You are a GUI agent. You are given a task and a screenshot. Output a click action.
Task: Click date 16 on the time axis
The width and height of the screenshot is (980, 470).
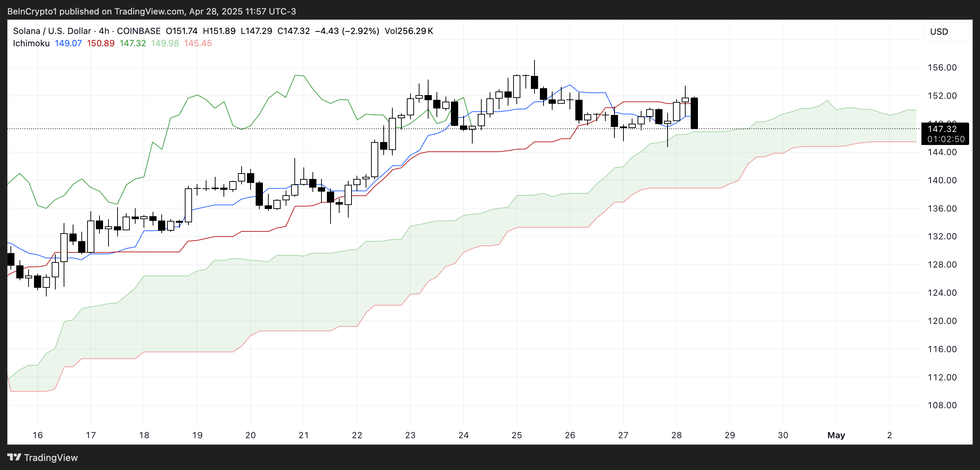click(x=37, y=435)
